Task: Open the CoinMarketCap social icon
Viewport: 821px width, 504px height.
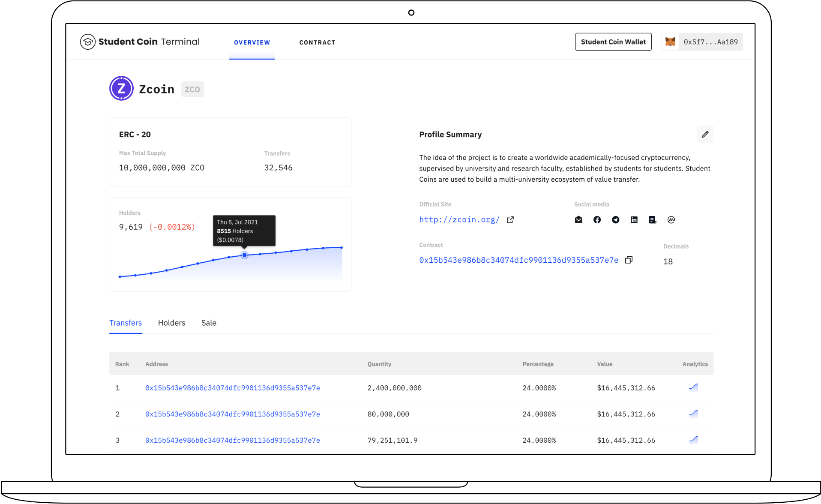Action: (x=671, y=220)
